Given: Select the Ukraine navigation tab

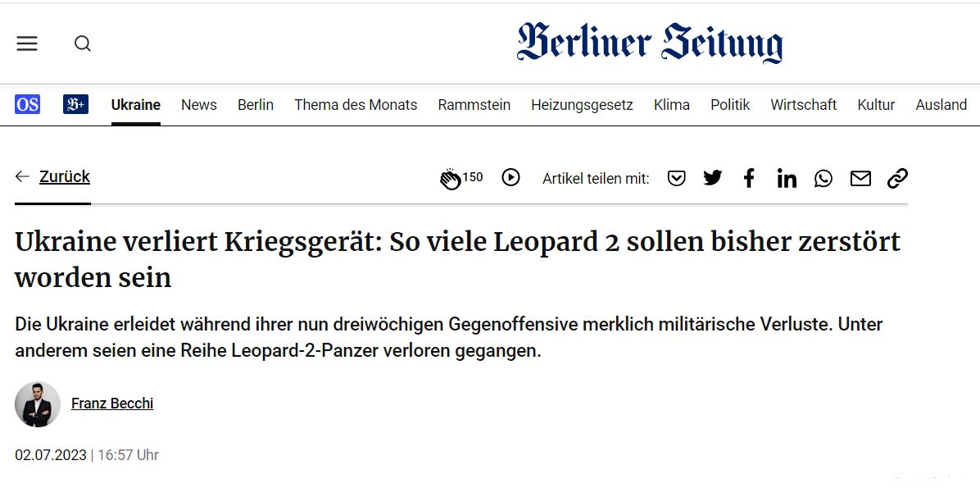Looking at the screenshot, I should coord(136,105).
